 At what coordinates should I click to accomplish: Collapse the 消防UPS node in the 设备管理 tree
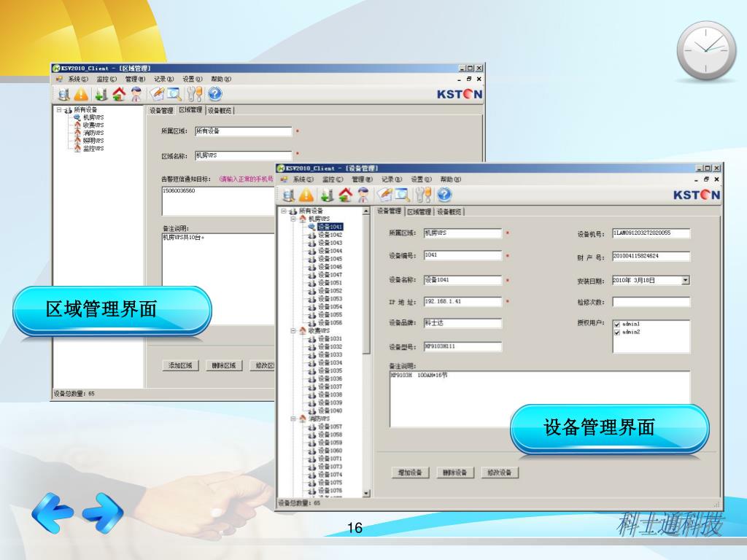tap(293, 419)
